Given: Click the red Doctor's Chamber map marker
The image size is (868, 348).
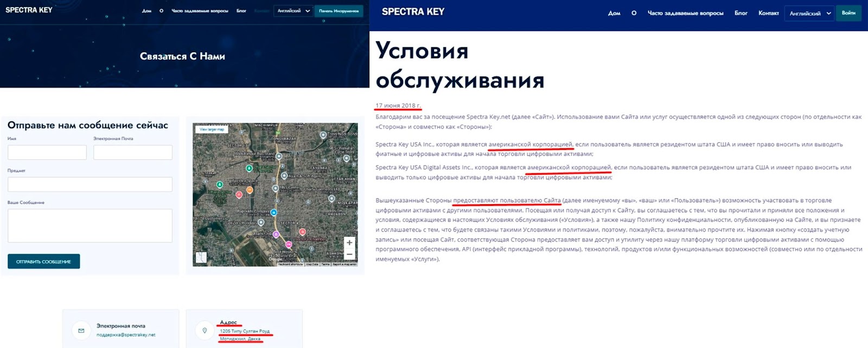Looking at the screenshot, I should [x=302, y=232].
